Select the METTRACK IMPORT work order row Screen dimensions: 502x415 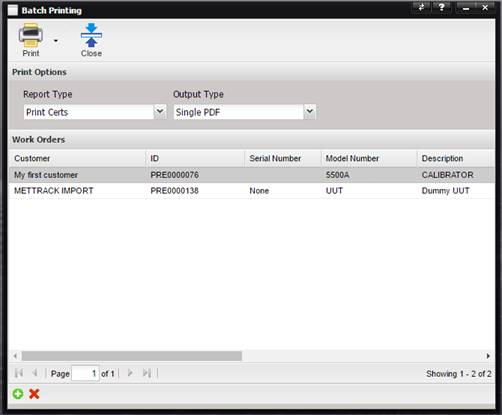(x=252, y=191)
